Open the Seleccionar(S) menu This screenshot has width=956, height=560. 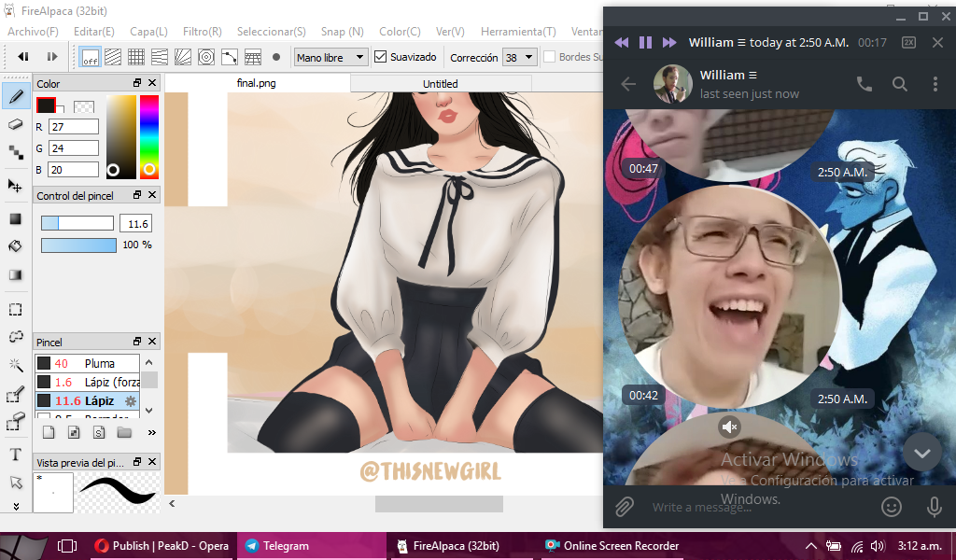272,31
